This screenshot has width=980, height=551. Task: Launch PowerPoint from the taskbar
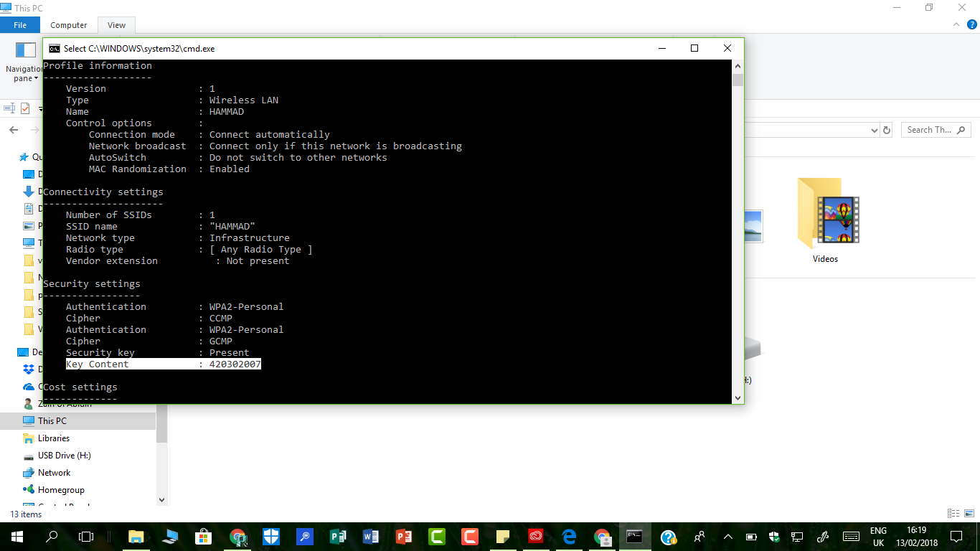coord(403,536)
